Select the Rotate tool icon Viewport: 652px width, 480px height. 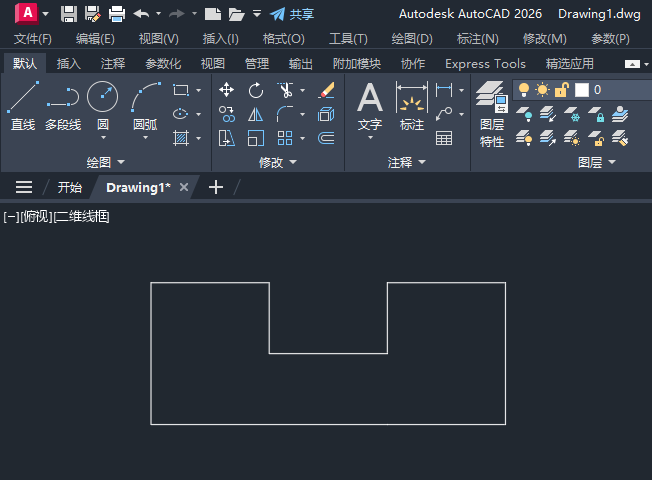click(256, 90)
